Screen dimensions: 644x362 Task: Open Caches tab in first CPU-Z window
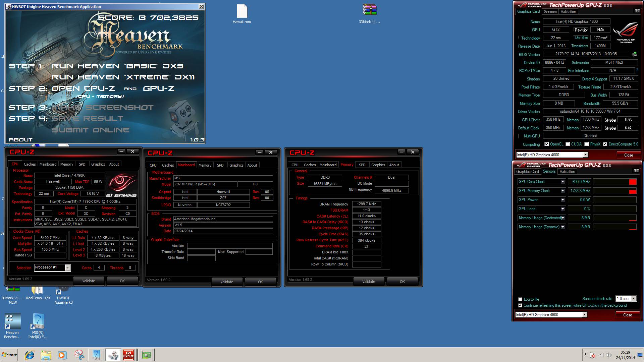point(30,164)
